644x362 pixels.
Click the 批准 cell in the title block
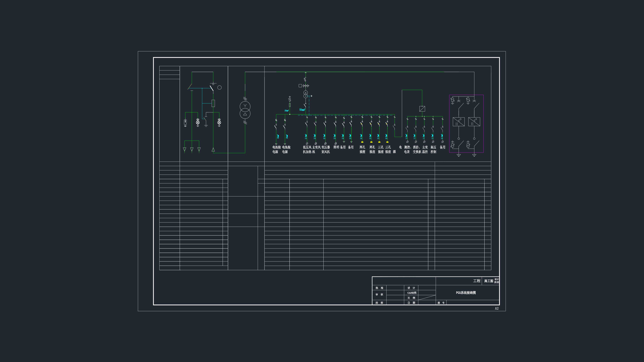pos(379,288)
